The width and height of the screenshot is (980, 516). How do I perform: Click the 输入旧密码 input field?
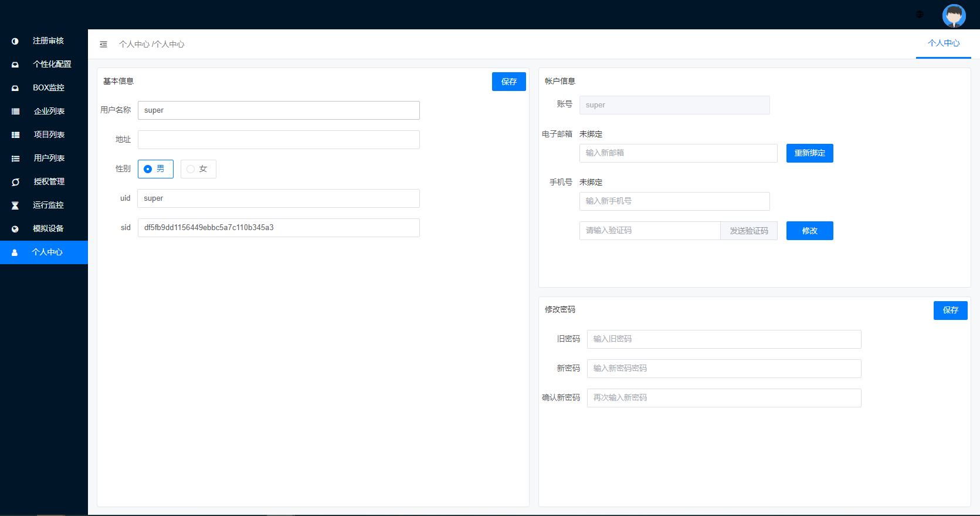(x=724, y=339)
